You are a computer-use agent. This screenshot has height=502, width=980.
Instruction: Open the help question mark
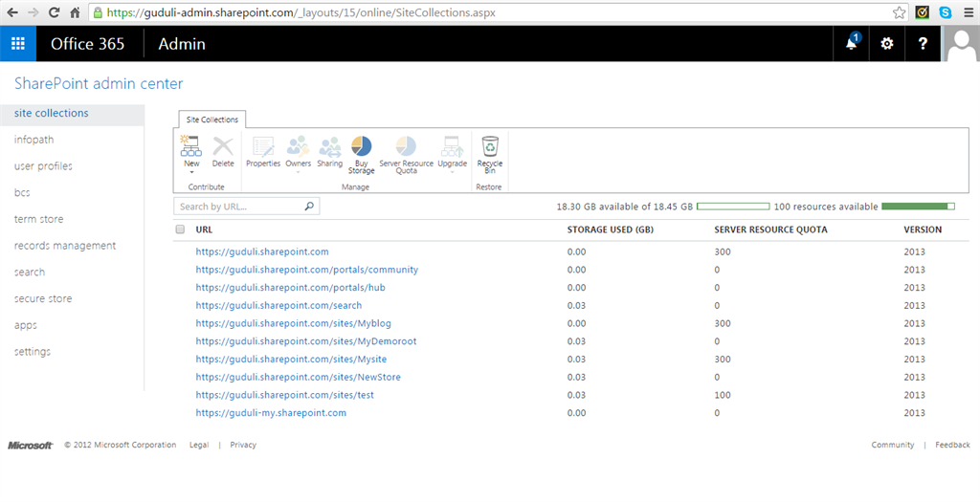(923, 44)
